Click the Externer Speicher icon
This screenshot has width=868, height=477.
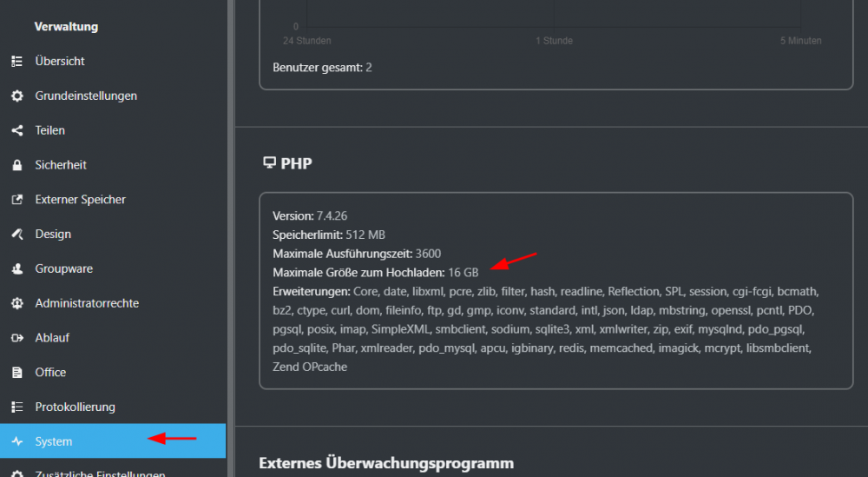[x=17, y=200]
